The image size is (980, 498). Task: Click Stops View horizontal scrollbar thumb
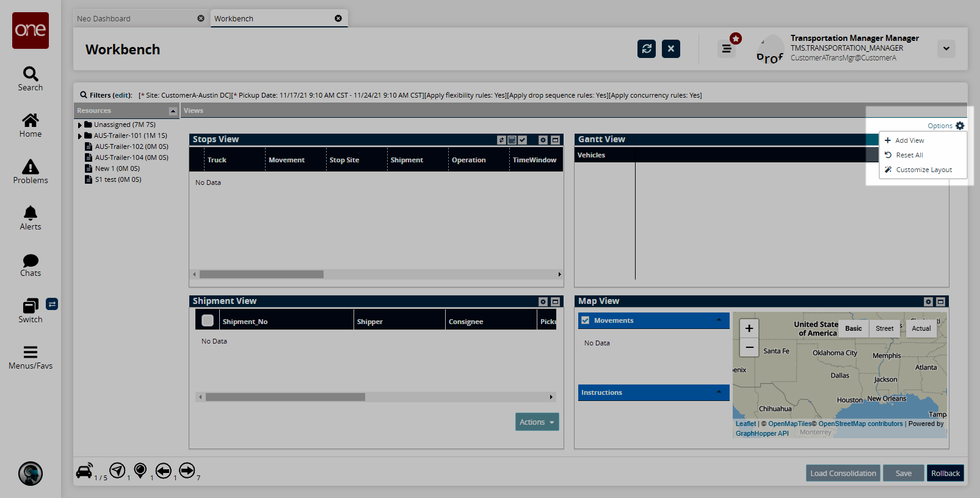(x=261, y=275)
